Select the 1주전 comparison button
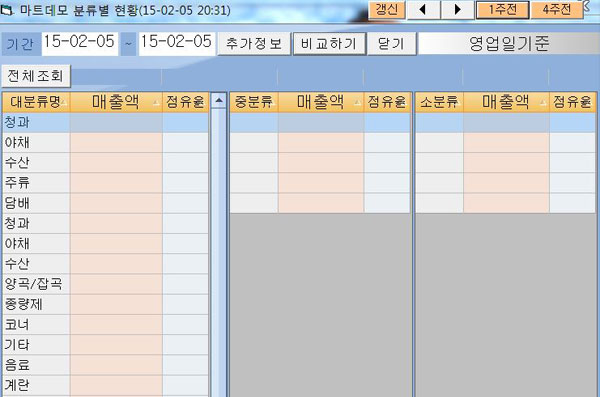This screenshot has width=600, height=397. [x=502, y=10]
